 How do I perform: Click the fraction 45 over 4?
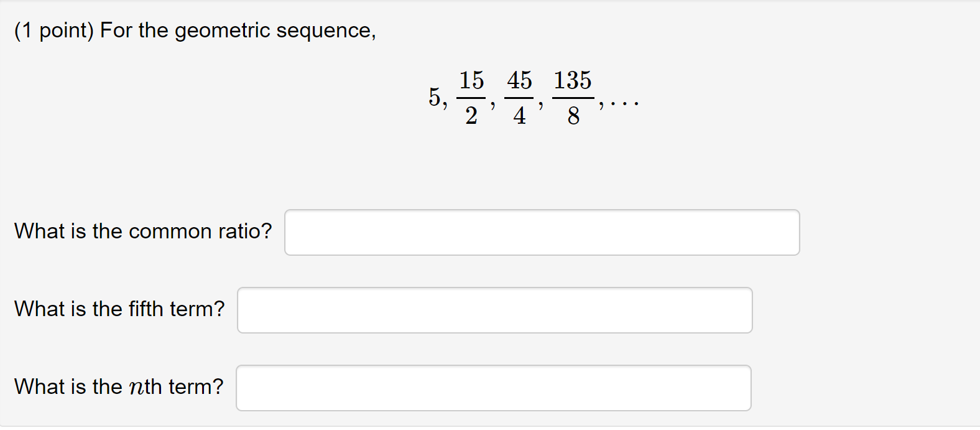519,98
